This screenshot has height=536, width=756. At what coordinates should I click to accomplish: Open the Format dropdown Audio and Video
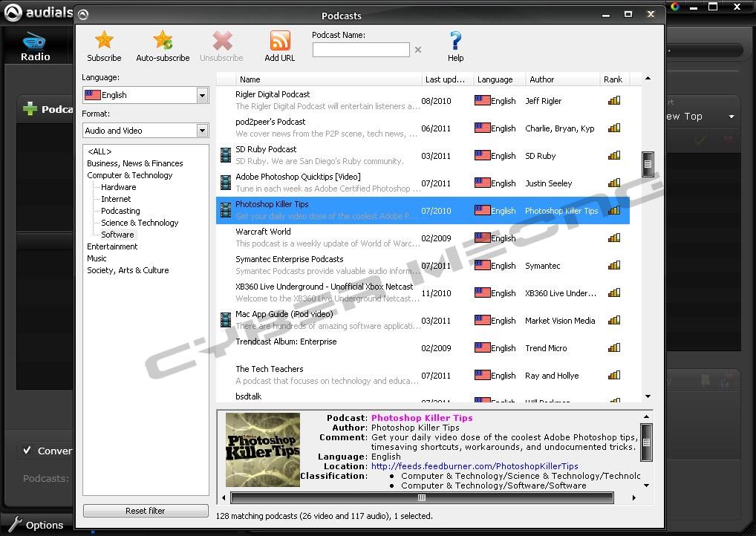point(202,130)
